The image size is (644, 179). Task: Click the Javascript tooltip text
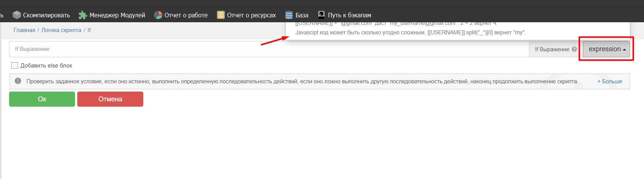(410, 33)
